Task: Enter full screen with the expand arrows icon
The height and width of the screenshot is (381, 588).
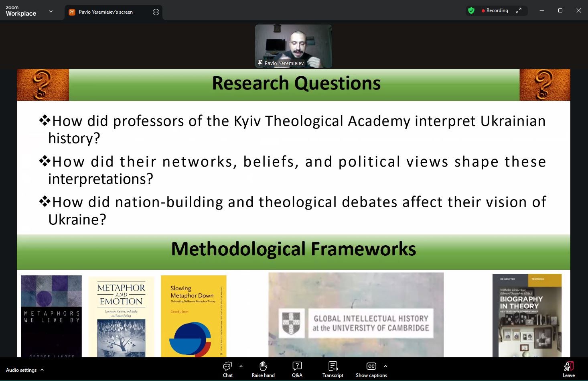Action: click(519, 11)
